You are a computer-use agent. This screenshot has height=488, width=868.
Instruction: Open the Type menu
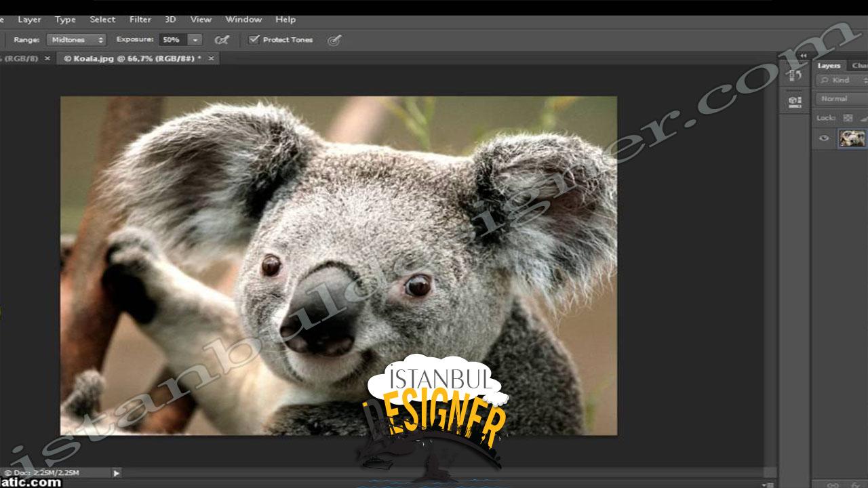pos(65,20)
